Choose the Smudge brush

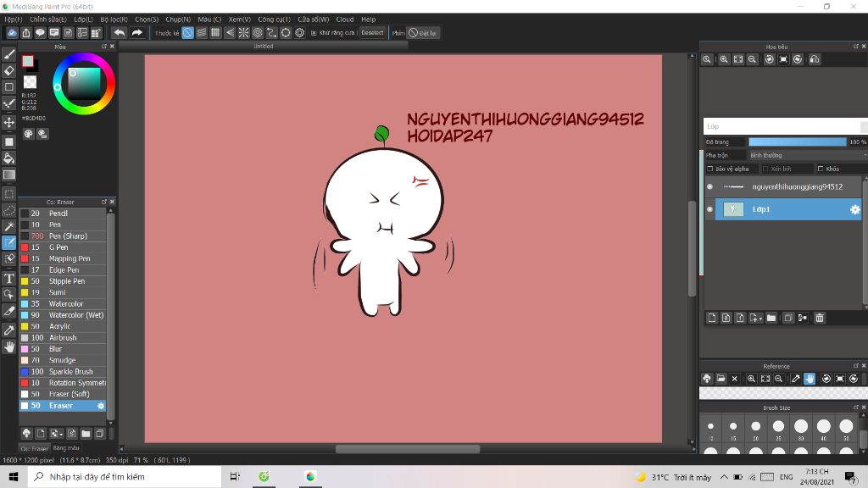click(x=63, y=360)
